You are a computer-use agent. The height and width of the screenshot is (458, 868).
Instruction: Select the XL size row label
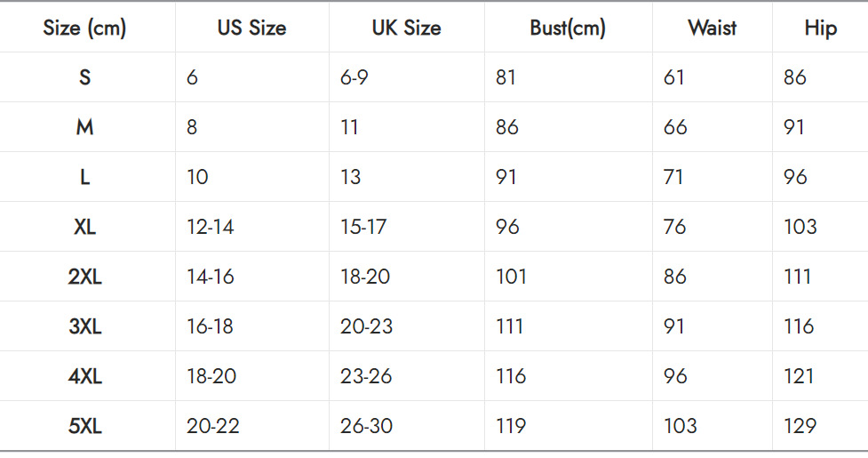click(85, 227)
